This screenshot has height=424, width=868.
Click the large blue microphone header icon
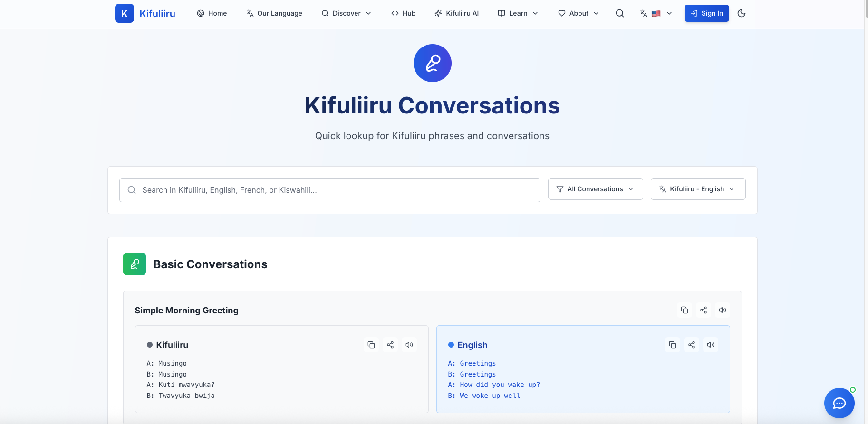coord(433,63)
